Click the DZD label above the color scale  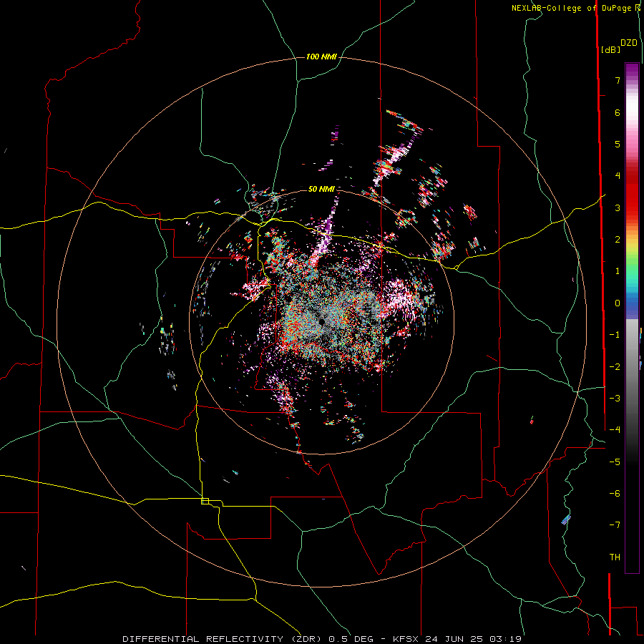(x=629, y=43)
